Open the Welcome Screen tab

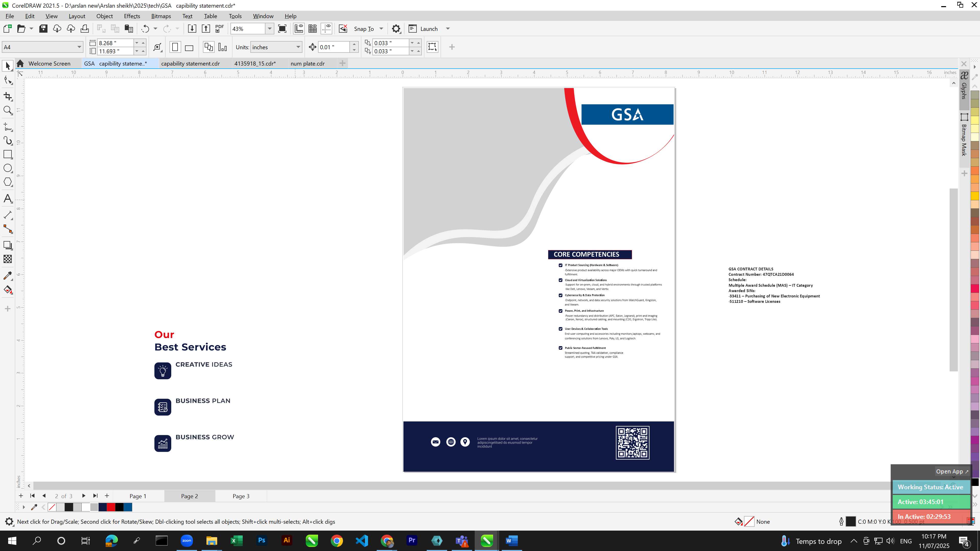[x=49, y=64]
